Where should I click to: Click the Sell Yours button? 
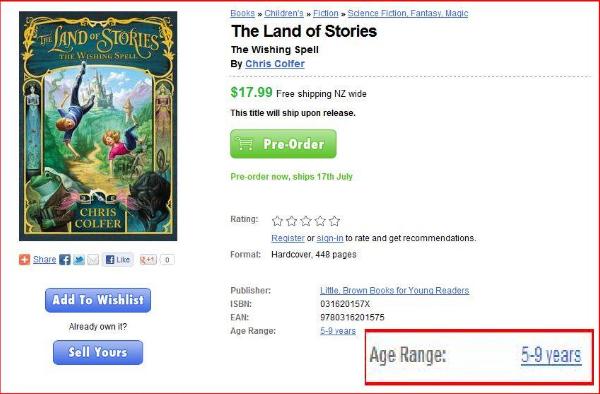point(98,352)
